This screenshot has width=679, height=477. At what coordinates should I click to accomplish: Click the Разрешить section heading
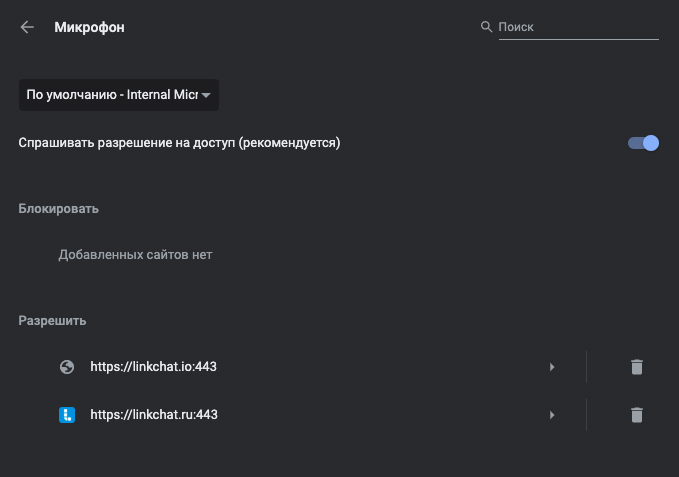[x=52, y=321]
